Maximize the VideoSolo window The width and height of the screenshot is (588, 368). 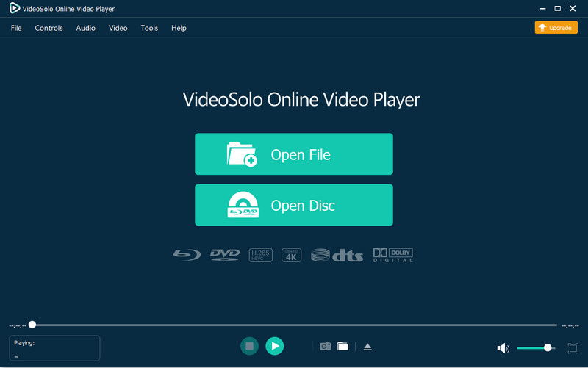(558, 8)
